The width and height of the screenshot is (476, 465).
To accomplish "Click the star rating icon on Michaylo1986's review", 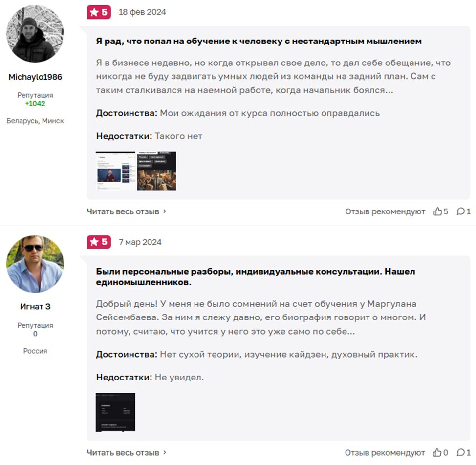I will point(99,12).
